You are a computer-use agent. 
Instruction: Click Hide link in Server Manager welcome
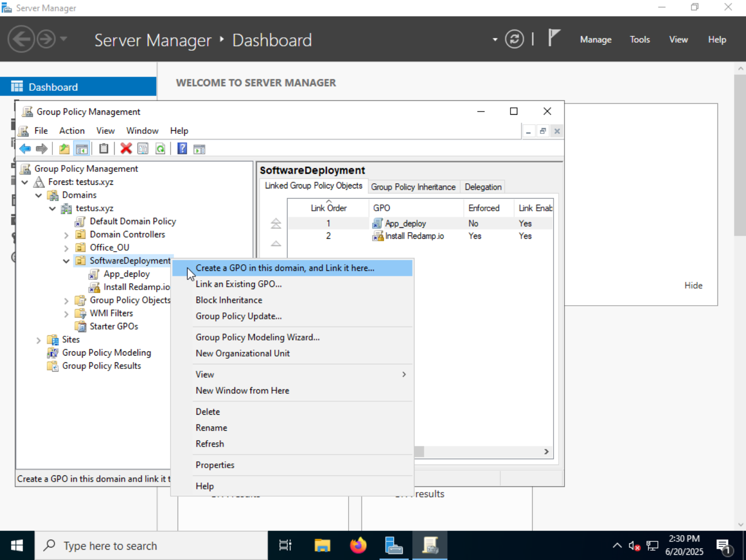(x=693, y=285)
